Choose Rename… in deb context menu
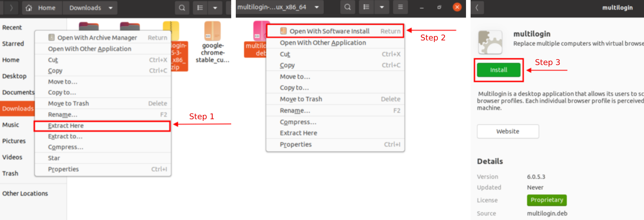 click(335, 110)
